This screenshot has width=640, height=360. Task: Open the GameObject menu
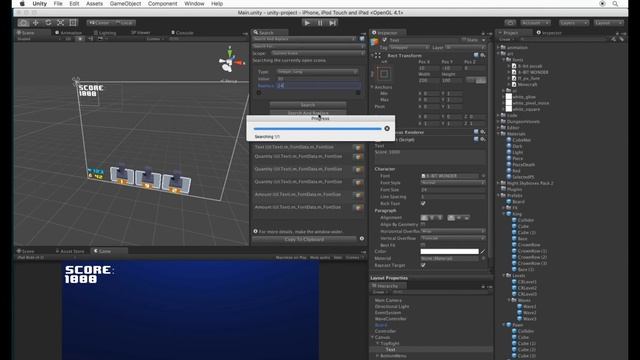[x=125, y=4]
